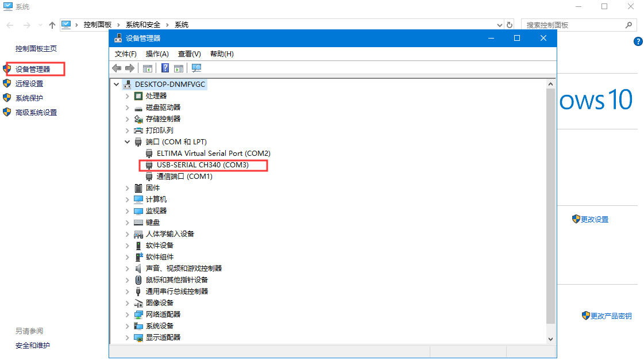Image resolution: width=644 pixels, height=360 pixels.
Task: Click the show/hide console tree toolbar icon
Action: (x=148, y=68)
